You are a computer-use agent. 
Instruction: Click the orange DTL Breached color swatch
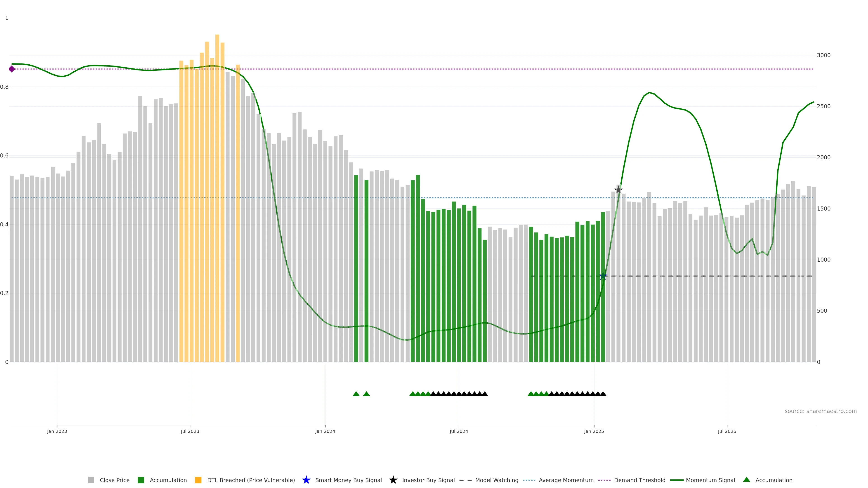(198, 480)
